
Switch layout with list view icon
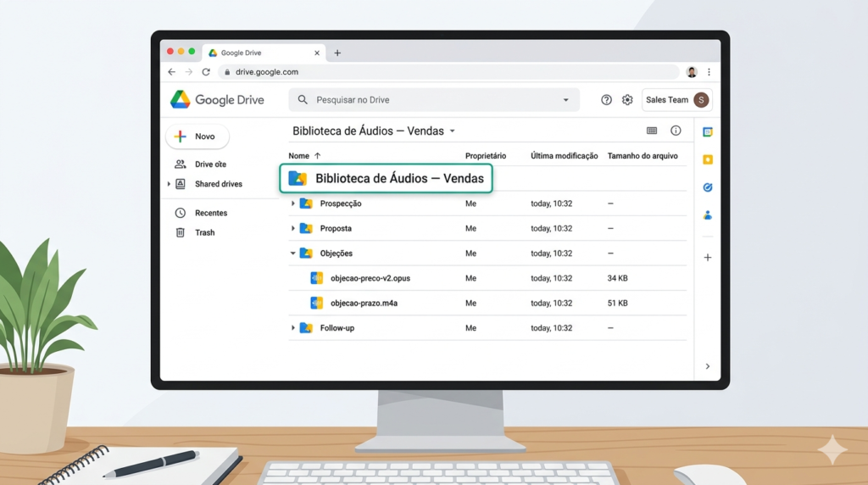click(x=652, y=131)
